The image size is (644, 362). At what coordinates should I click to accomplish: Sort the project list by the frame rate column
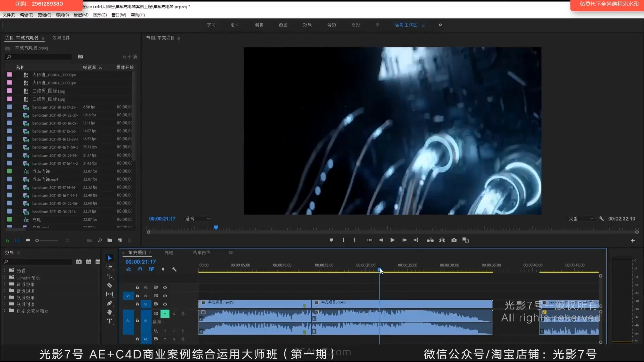tap(90, 67)
